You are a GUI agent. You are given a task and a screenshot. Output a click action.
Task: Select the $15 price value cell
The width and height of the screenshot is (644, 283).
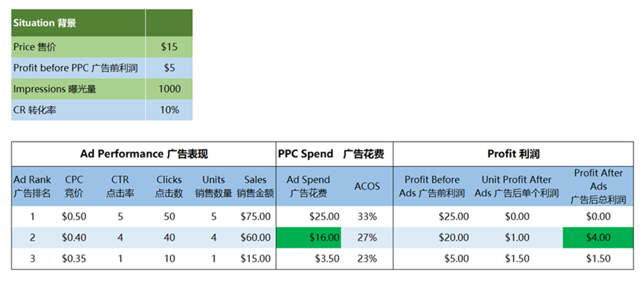coord(169,47)
